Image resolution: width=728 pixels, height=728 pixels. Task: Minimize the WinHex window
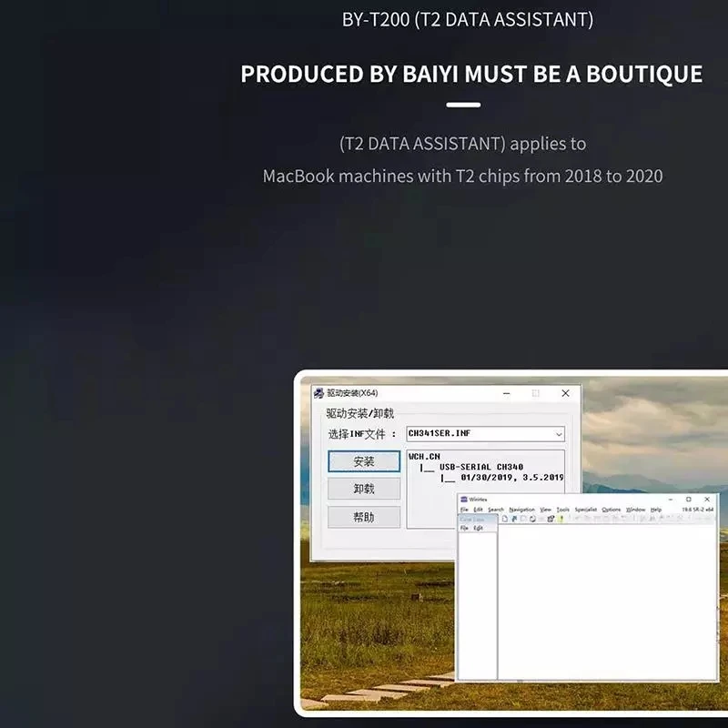(671, 500)
